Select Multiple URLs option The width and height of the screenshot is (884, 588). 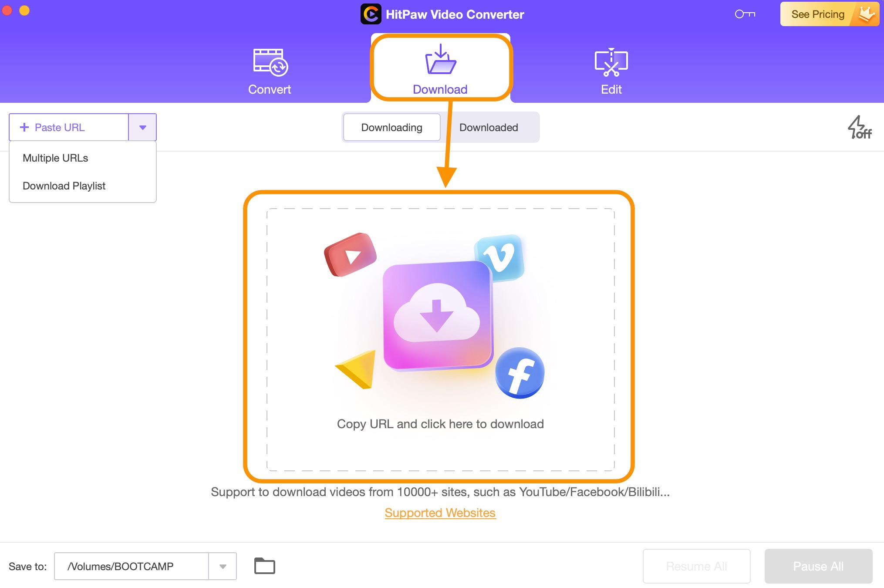coord(55,158)
